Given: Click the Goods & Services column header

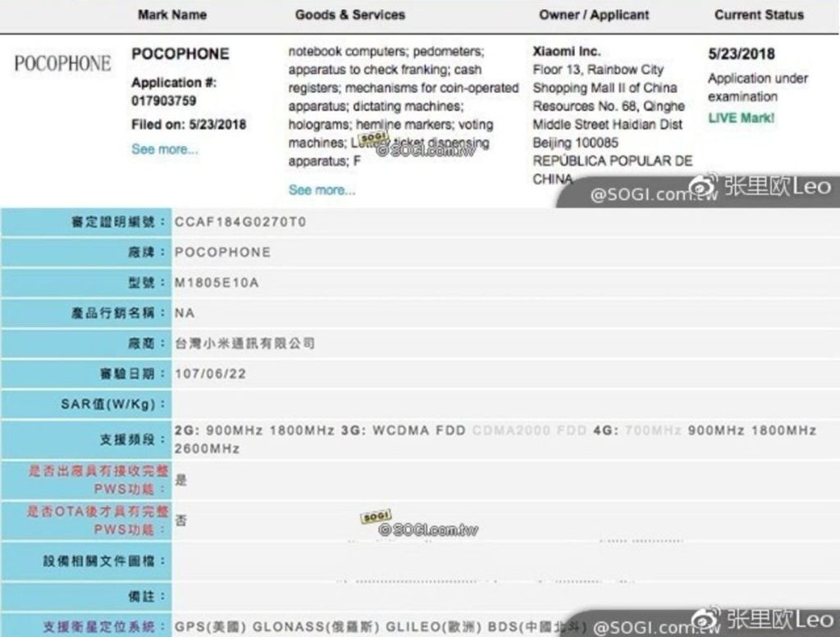Looking at the screenshot, I should (x=349, y=15).
